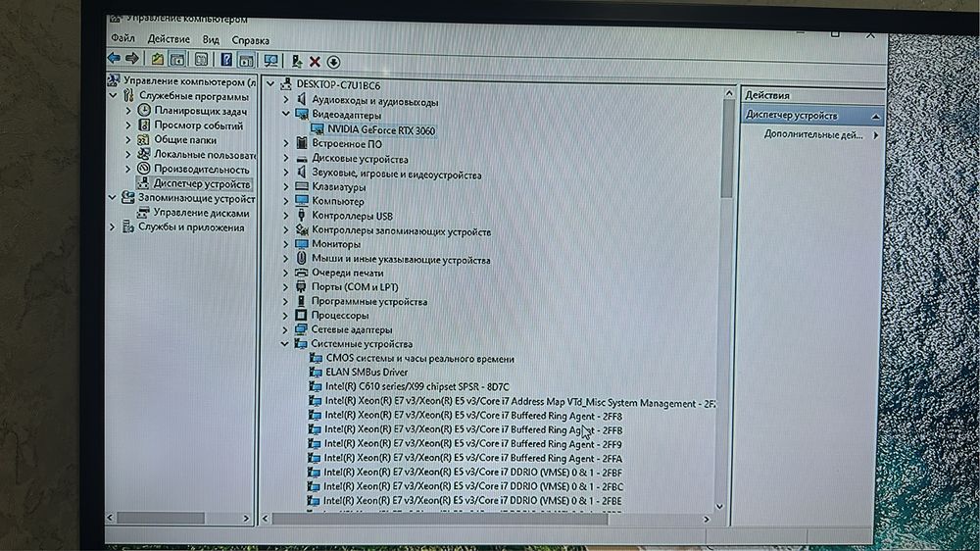Open Properties via the toolbar sheet icon
Viewport: 980px width, 551px height.
point(201,60)
